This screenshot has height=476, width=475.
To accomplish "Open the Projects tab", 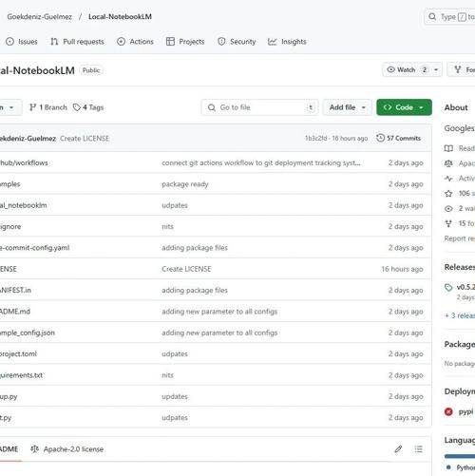I will (x=185, y=42).
